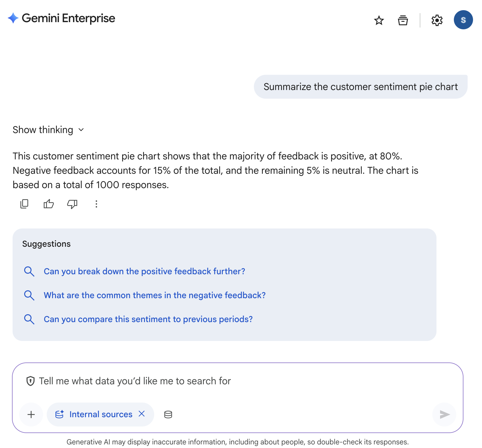The image size is (482, 448).
Task: Open the stacked archive tray icon
Action: [403, 20]
